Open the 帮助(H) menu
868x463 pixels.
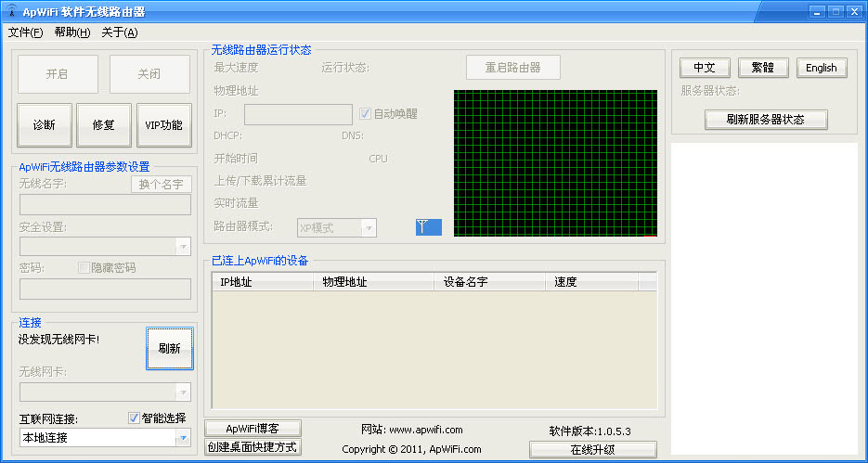point(72,32)
